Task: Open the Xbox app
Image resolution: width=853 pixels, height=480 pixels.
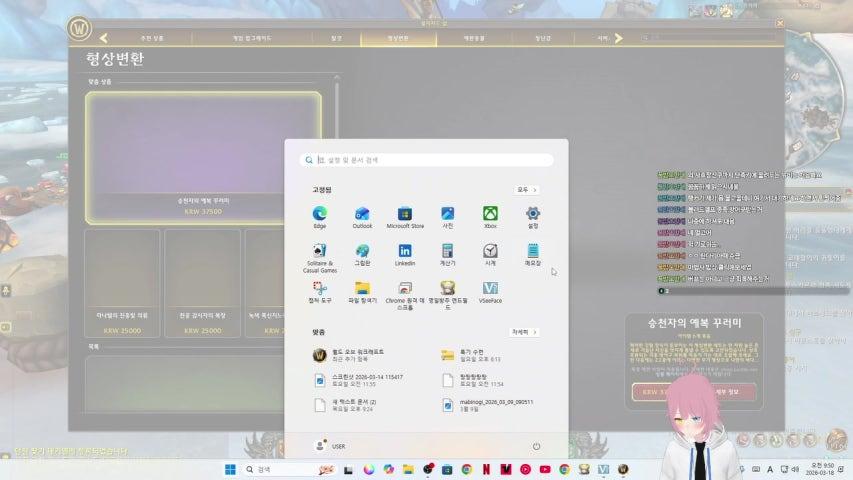Action: (x=490, y=215)
